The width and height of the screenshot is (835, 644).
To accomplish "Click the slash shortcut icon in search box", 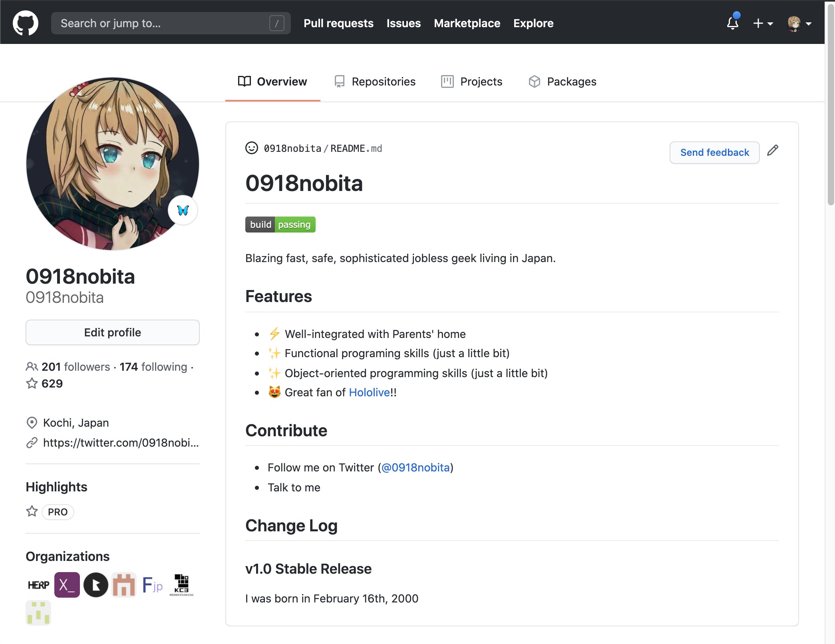I will (277, 23).
